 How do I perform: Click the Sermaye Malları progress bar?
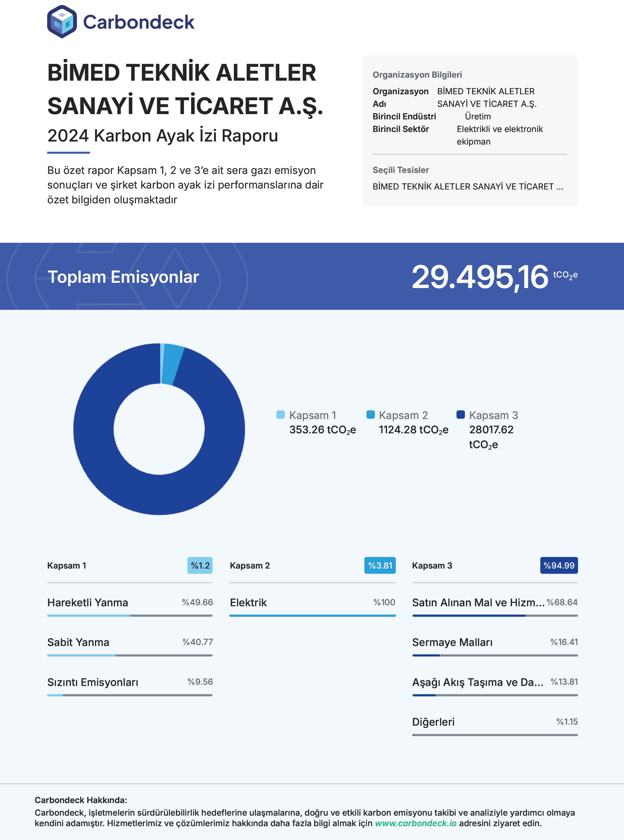click(x=495, y=655)
